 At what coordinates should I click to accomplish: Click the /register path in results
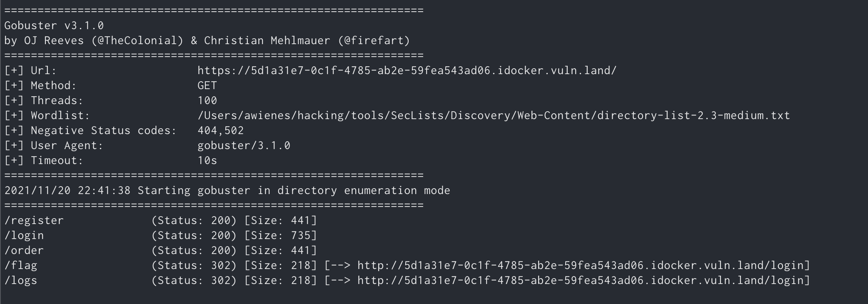tap(34, 220)
